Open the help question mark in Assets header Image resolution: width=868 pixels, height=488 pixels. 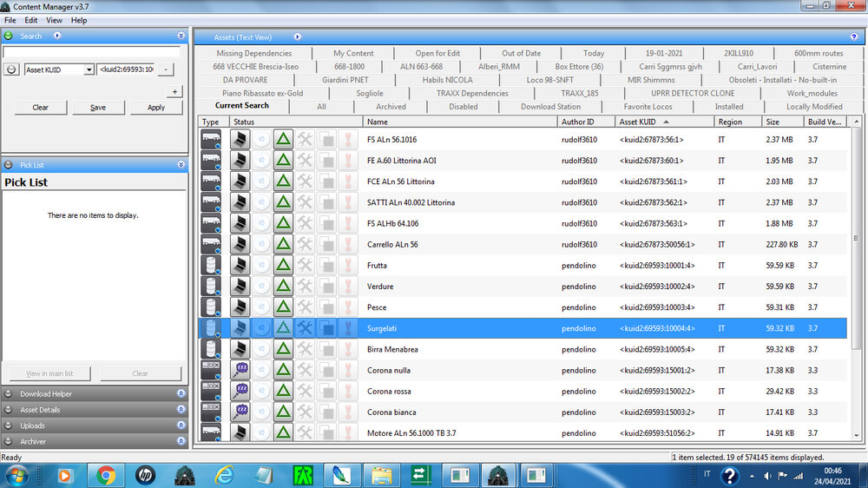coord(853,37)
